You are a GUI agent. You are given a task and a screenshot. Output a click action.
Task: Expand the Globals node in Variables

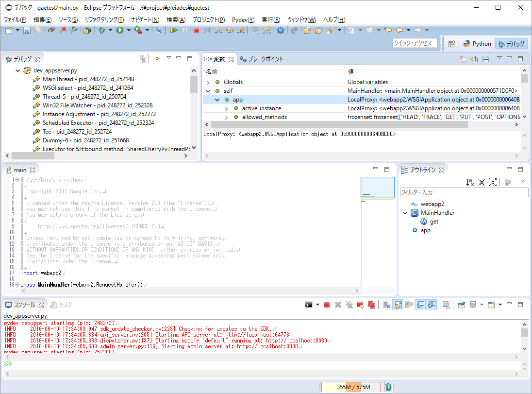(x=209, y=82)
